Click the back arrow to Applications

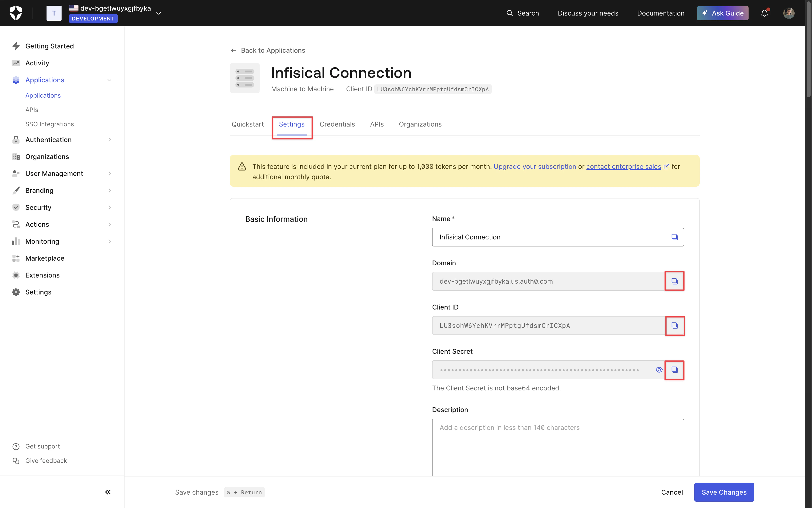coord(234,50)
